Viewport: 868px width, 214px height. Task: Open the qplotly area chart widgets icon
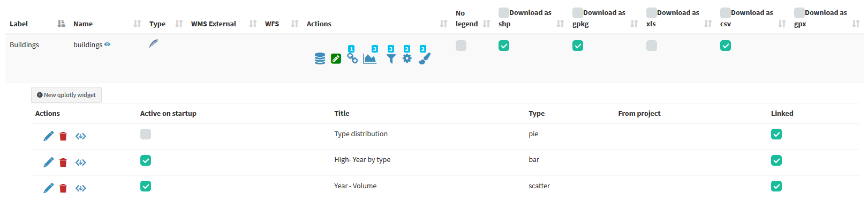pyautogui.click(x=369, y=58)
